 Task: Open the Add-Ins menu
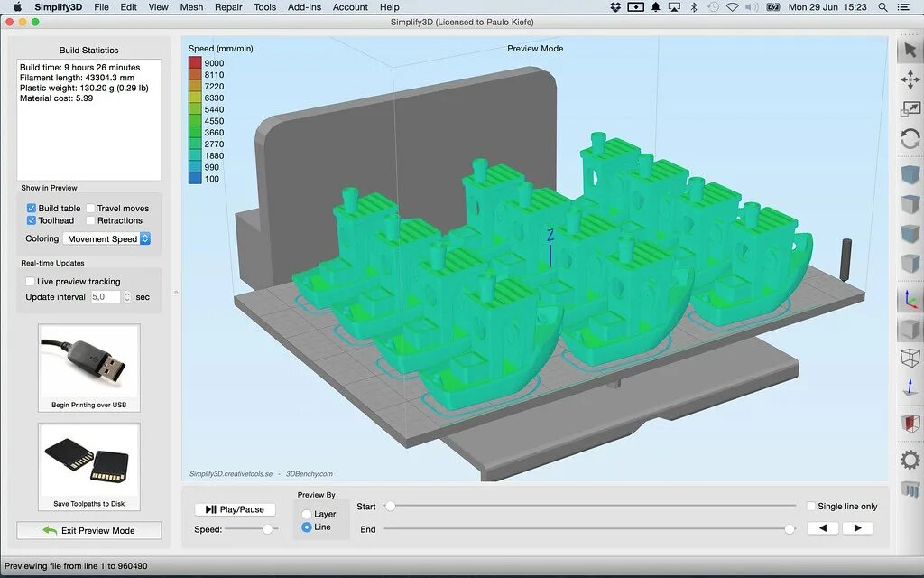click(304, 7)
